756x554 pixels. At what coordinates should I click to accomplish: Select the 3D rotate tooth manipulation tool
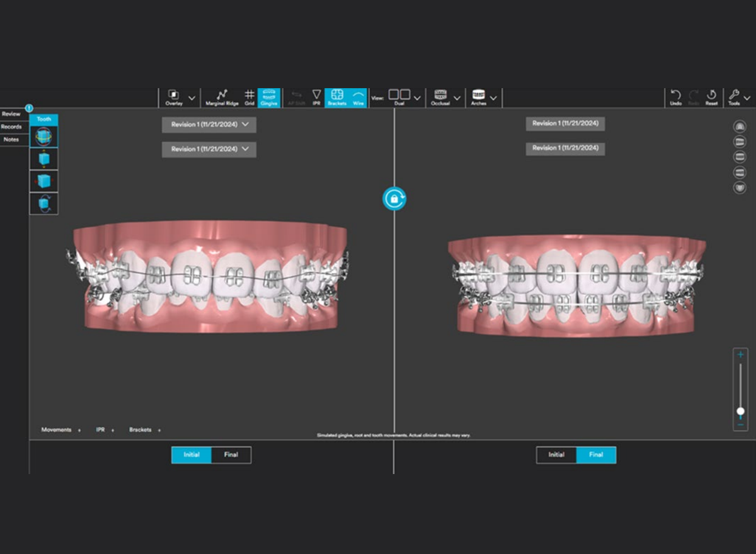pos(44,137)
